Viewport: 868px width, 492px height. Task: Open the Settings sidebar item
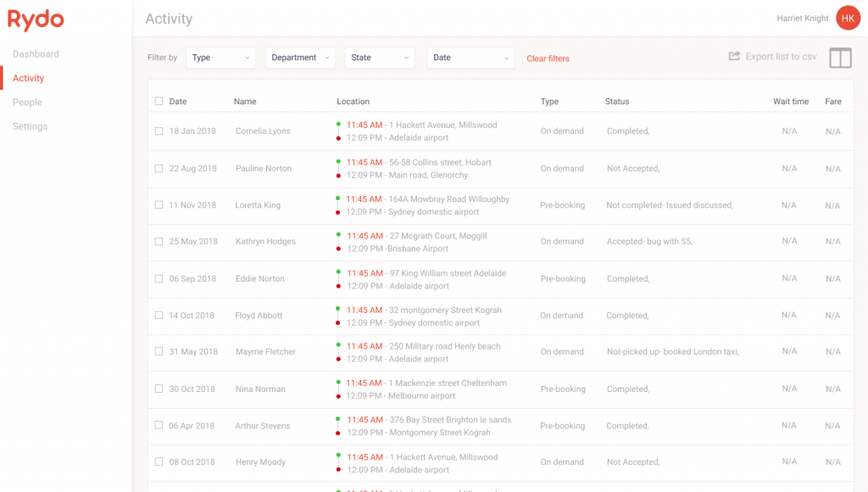[30, 126]
